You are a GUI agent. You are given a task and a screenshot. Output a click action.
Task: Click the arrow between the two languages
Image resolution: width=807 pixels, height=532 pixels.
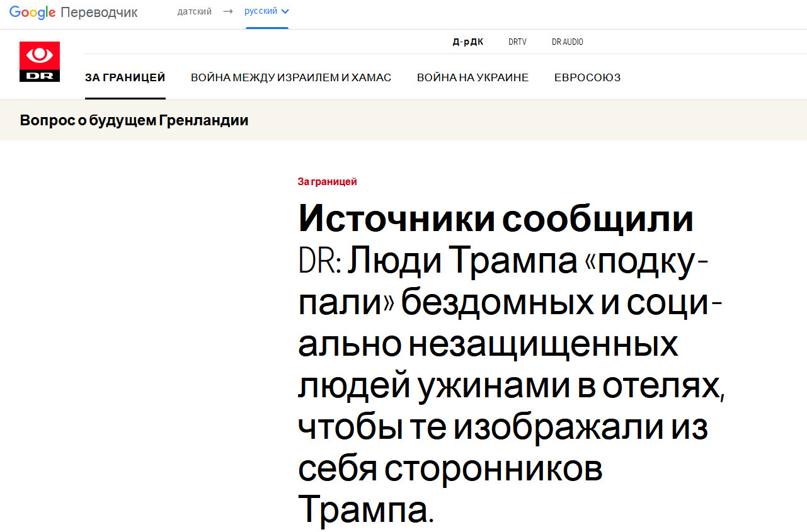[x=228, y=11]
